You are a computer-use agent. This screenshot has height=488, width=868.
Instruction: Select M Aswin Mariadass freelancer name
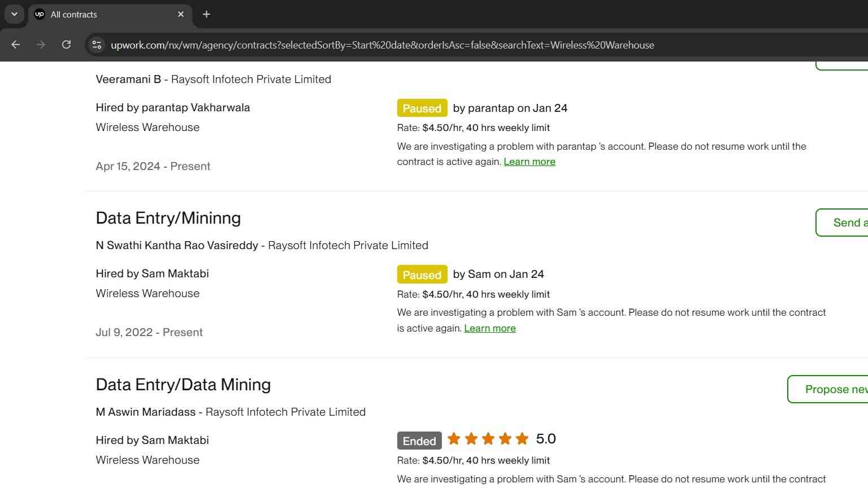pos(146,412)
